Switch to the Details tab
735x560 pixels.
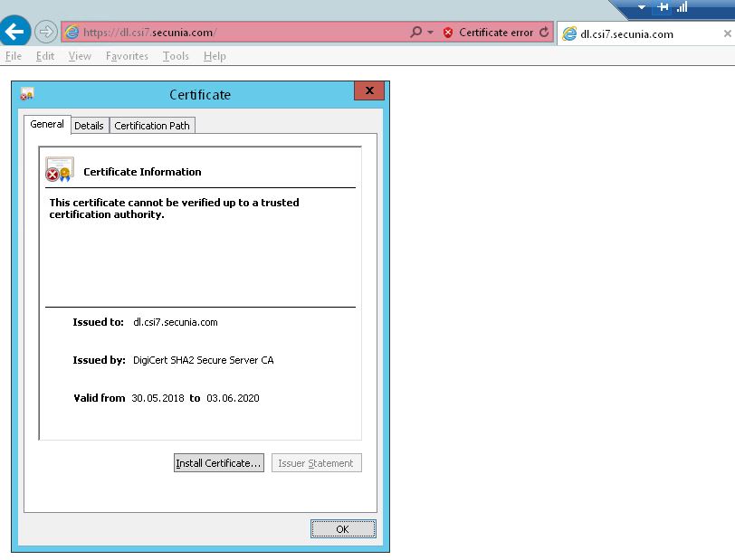(x=89, y=126)
